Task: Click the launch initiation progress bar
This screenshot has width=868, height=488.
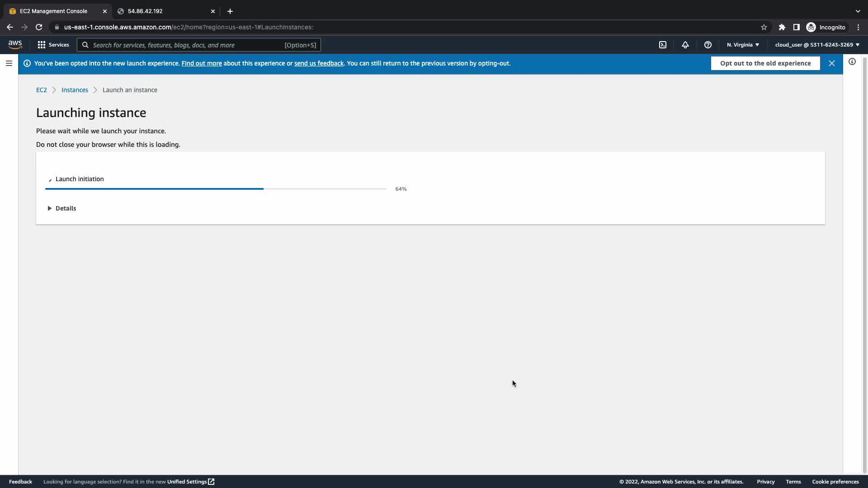Action: [216, 189]
